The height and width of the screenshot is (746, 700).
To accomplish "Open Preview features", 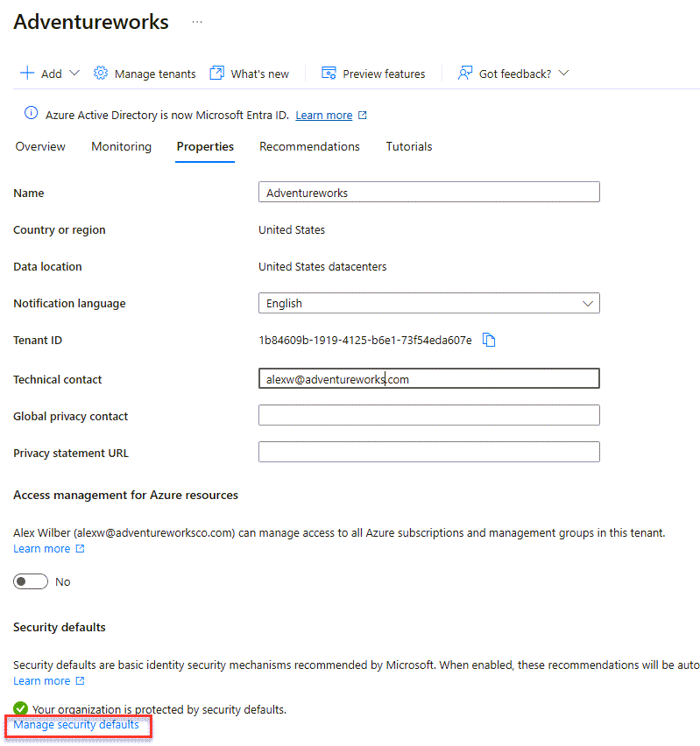I will coord(384,74).
